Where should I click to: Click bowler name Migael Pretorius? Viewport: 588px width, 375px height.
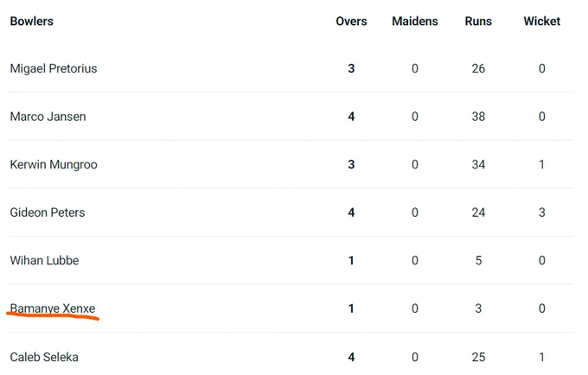tap(54, 68)
